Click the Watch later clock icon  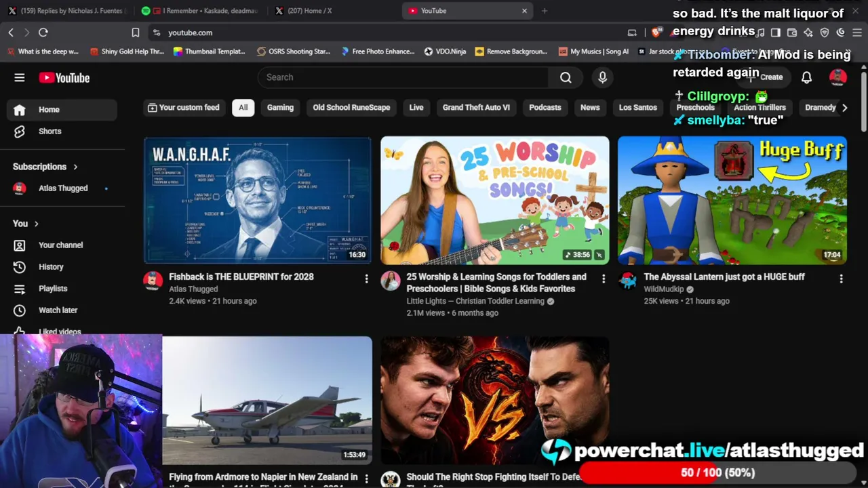[x=20, y=310]
